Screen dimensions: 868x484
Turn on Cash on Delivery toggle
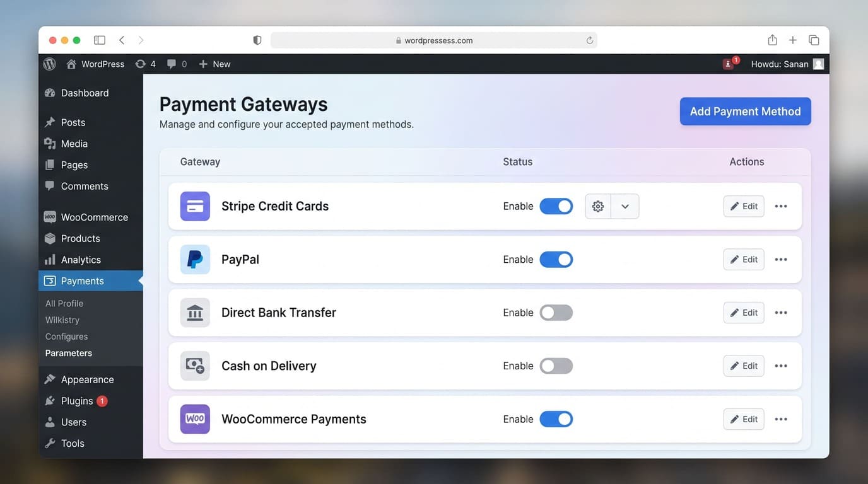tap(556, 366)
